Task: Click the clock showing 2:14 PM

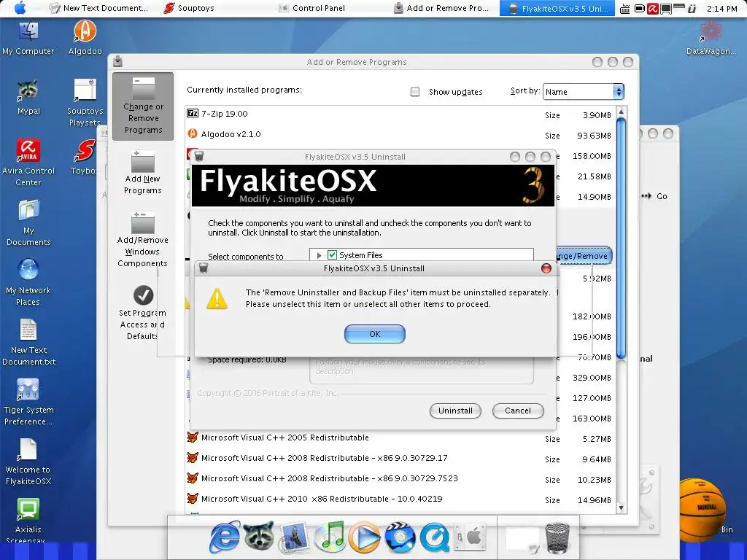Action: coord(721,9)
